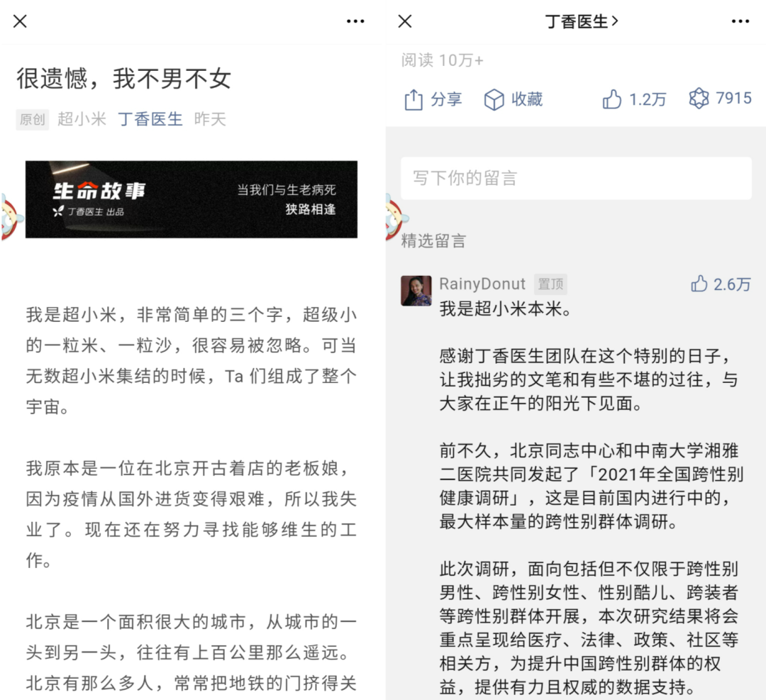Tap the floating mascot icon beside 精选留言

(396, 216)
